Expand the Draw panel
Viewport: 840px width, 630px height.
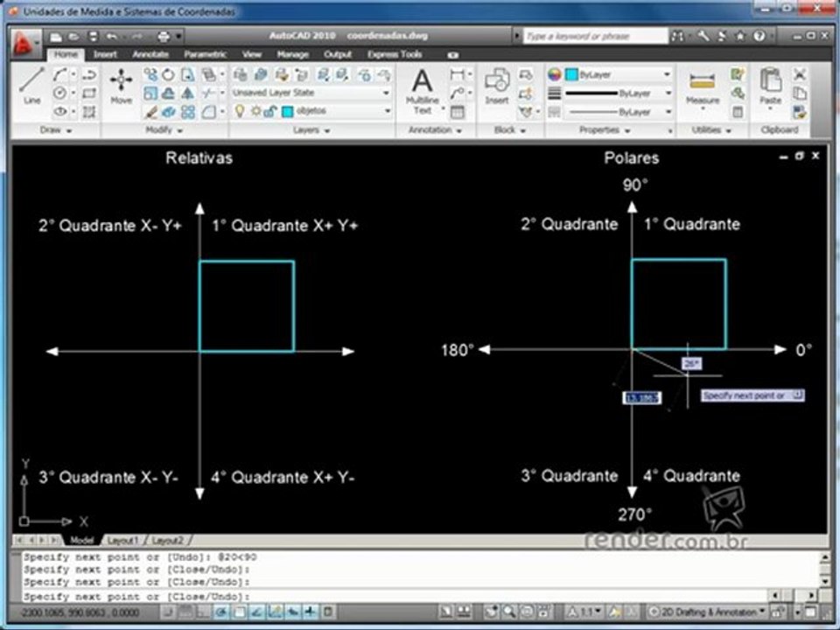pos(56,129)
